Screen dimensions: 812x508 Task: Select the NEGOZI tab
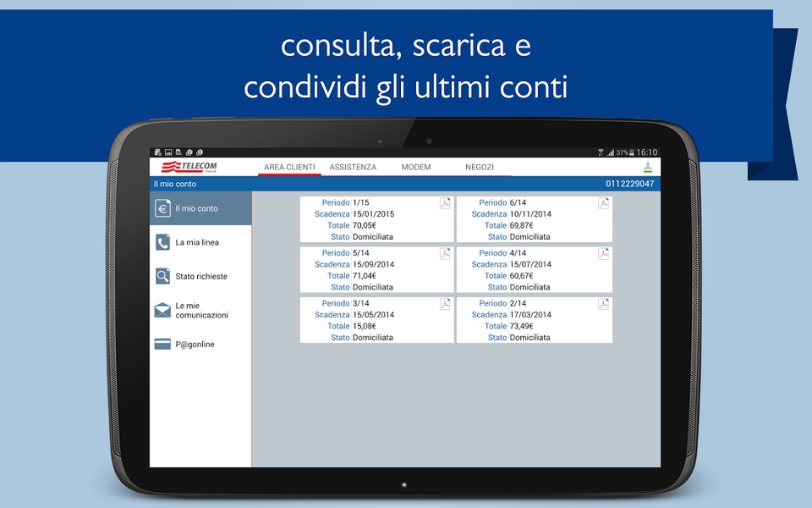[x=479, y=167]
